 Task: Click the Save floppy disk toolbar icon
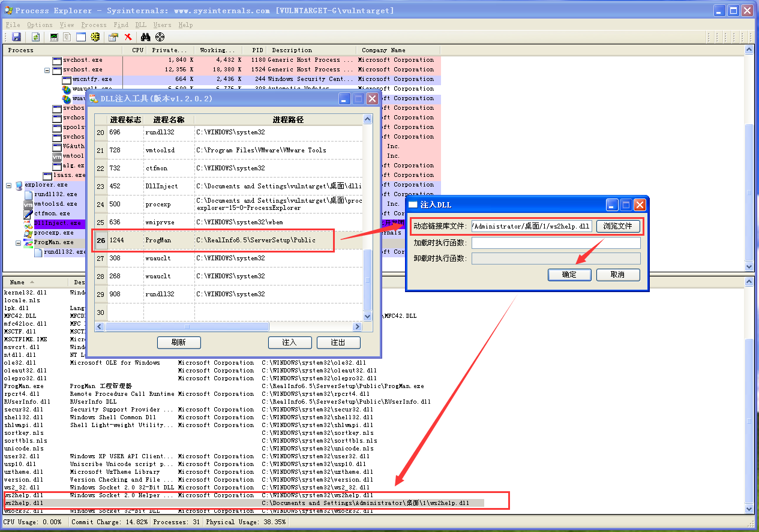point(16,37)
